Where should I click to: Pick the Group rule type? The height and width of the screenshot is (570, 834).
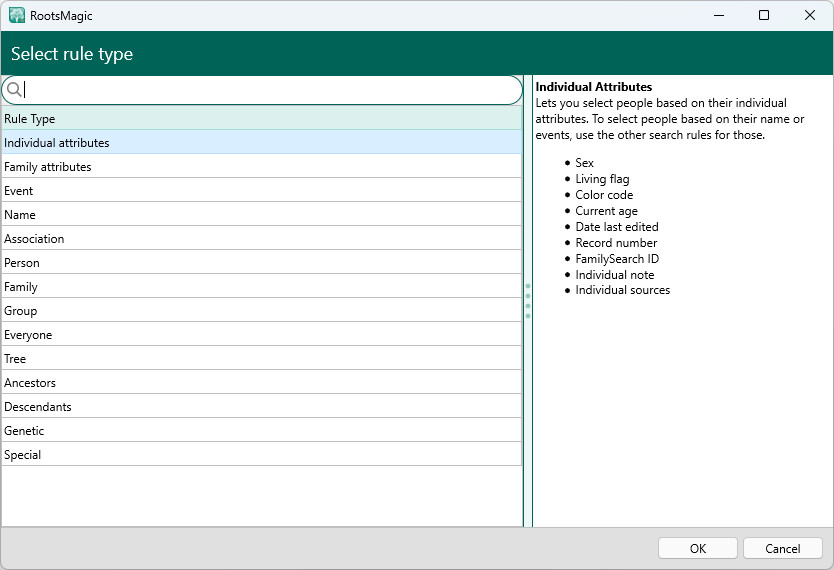pyautogui.click(x=262, y=311)
